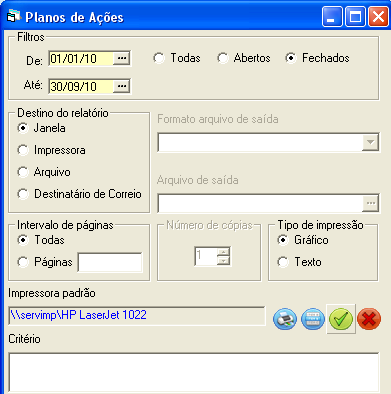
Task: Close the Planos de Ações window
Action: [x=378, y=17]
